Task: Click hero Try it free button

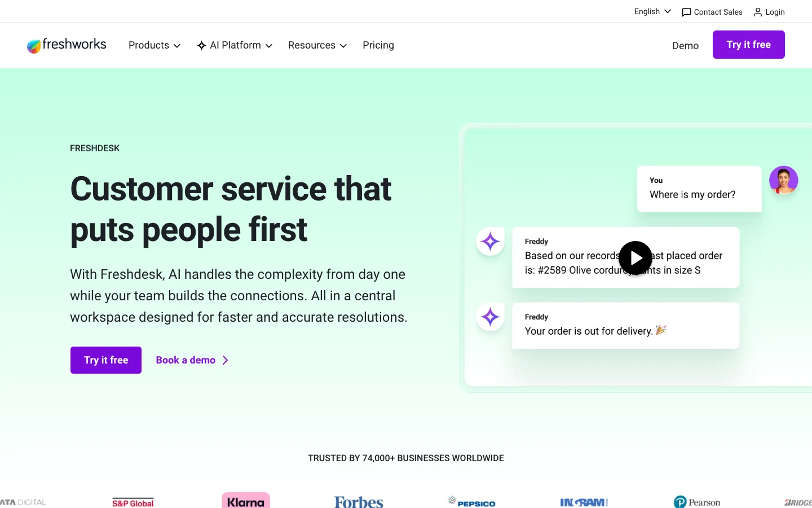Action: click(x=106, y=360)
